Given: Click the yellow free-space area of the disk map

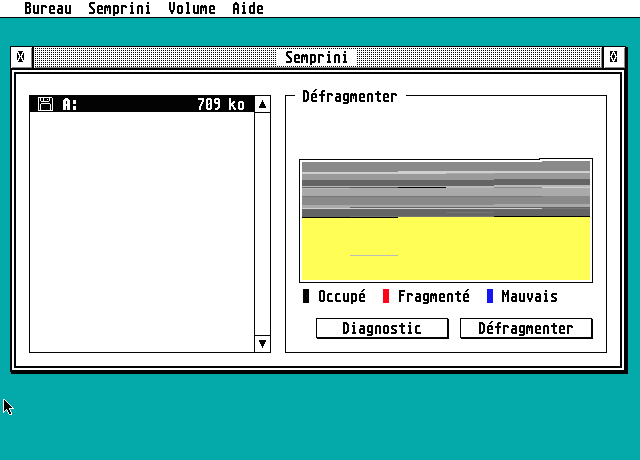Looking at the screenshot, I should click(x=446, y=249).
